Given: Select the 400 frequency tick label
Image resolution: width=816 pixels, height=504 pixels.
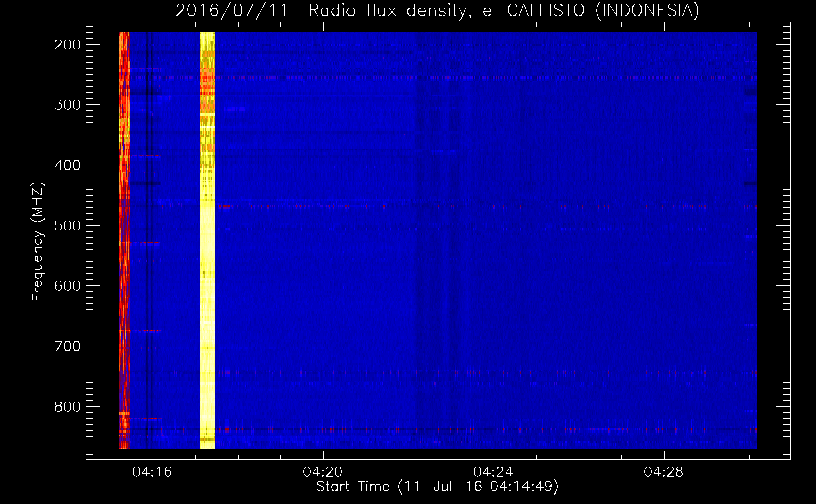Looking at the screenshot, I should click(x=68, y=165).
